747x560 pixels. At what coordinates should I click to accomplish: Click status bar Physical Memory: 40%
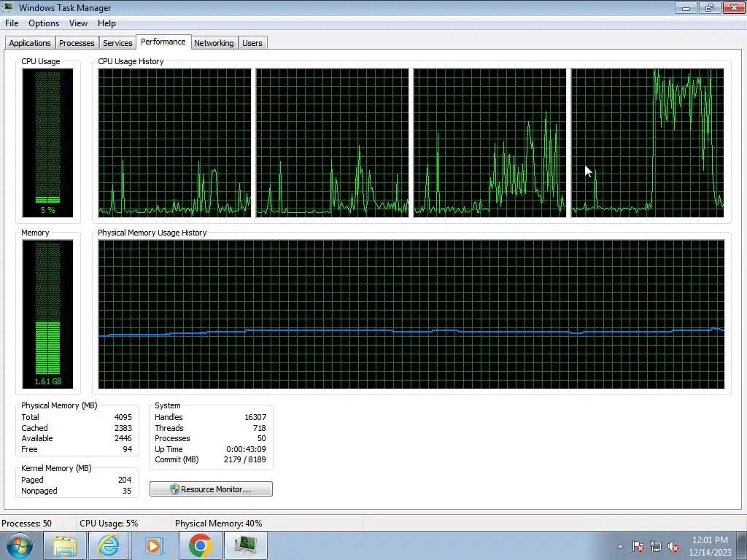coord(219,524)
